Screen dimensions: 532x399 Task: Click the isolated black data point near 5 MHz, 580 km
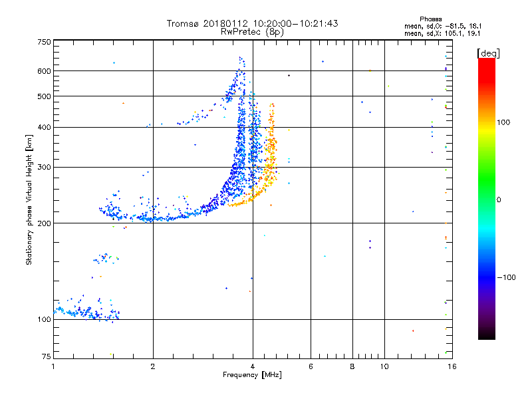[289, 75]
